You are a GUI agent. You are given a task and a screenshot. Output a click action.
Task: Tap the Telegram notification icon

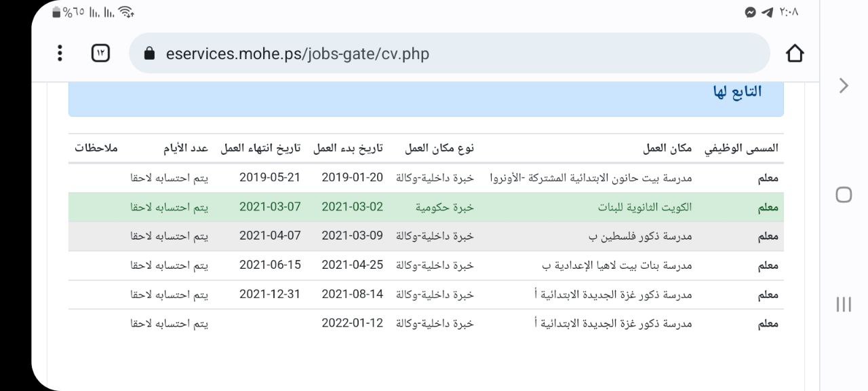[767, 12]
